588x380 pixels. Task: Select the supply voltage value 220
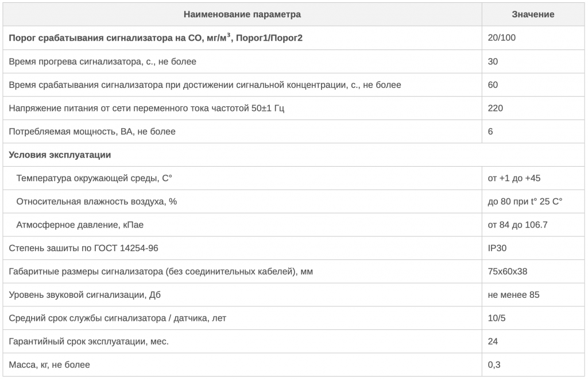click(495, 108)
